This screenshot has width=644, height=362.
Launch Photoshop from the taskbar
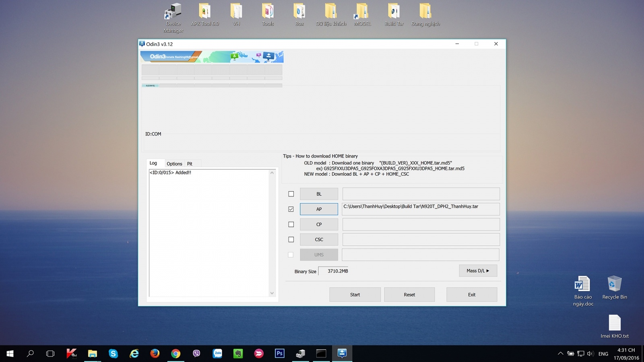tap(279, 354)
